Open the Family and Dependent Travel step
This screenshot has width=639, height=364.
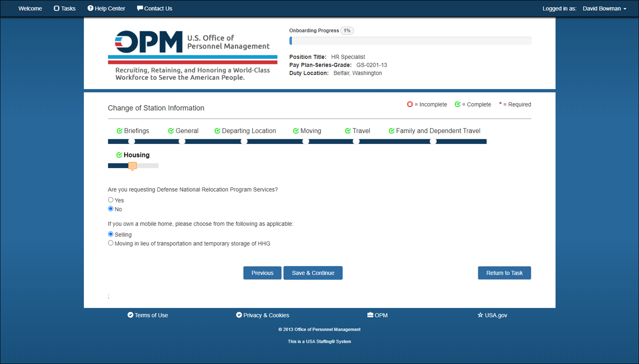point(434,131)
